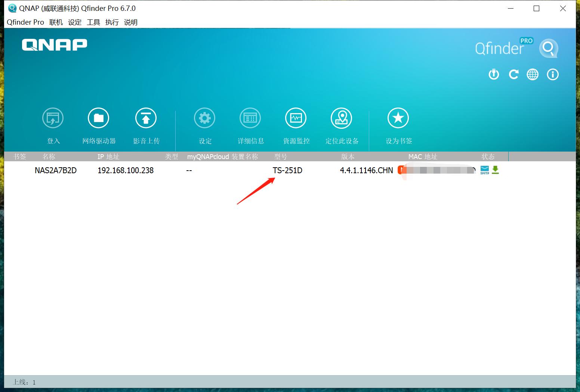Open the 设定 gear configuration icon
This screenshot has height=392, width=580.
point(205,118)
